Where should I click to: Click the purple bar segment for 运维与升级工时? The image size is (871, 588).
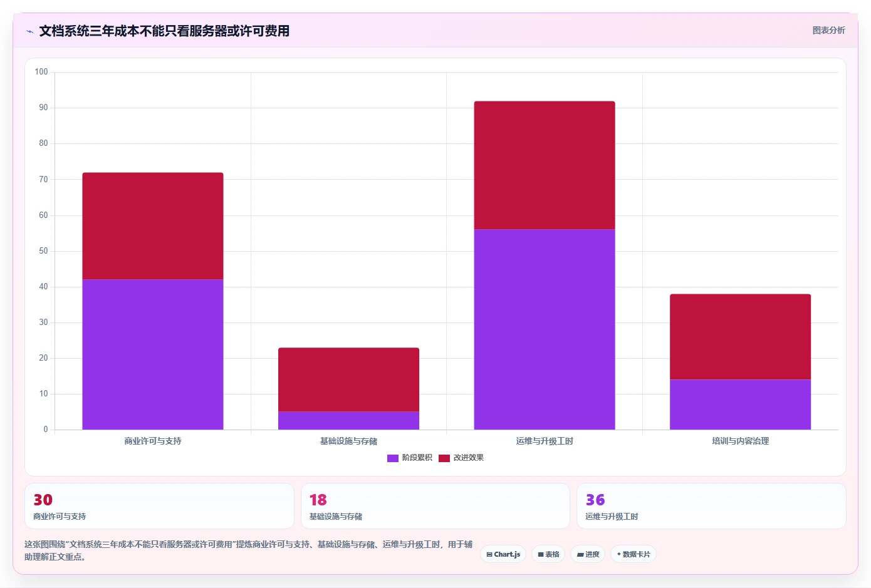(545, 329)
